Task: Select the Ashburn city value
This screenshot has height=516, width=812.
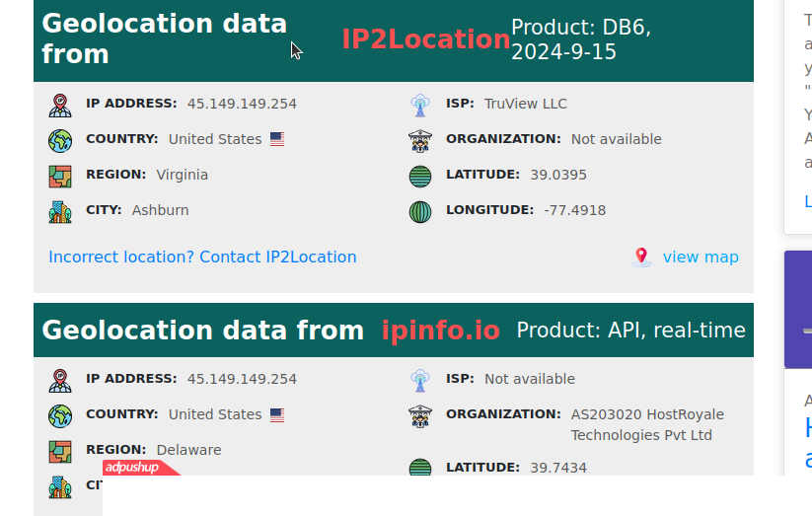Action: coord(161,210)
